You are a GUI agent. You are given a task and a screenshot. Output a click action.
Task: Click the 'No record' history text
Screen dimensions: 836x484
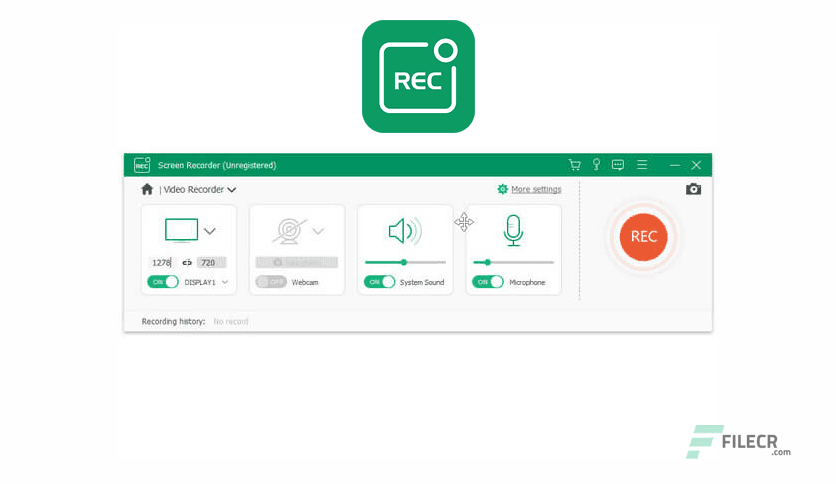[x=231, y=321]
